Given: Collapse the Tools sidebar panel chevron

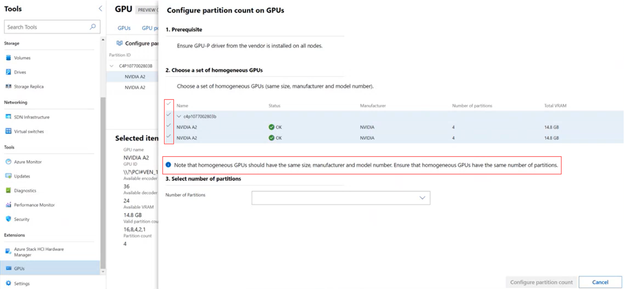Looking at the screenshot, I should click(x=100, y=9).
